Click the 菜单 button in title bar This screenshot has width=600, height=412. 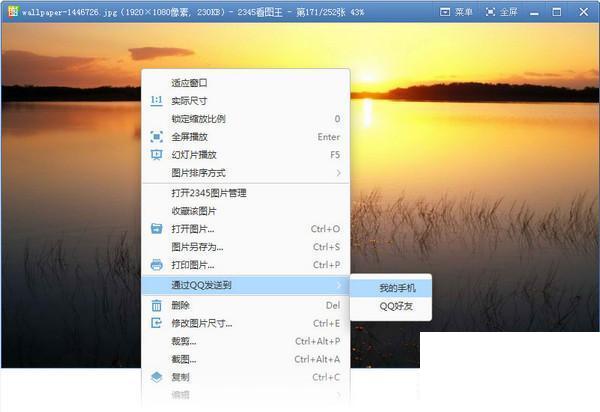tap(456, 12)
